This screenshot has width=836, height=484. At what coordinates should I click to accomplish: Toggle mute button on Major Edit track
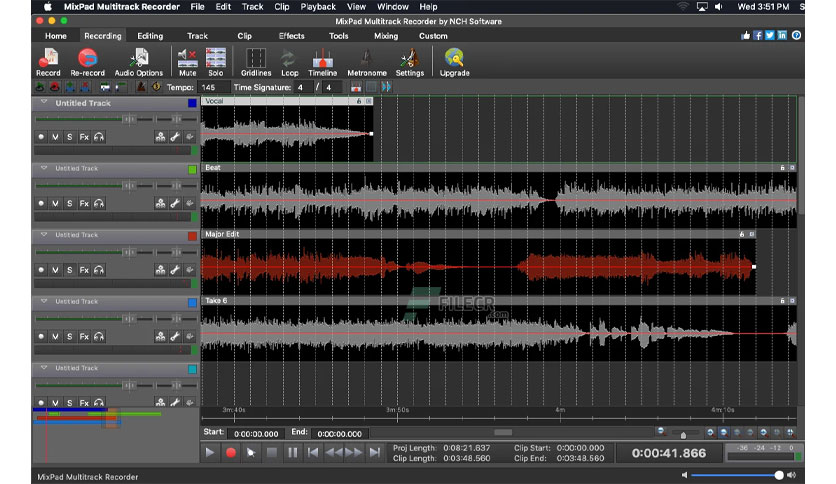point(55,270)
